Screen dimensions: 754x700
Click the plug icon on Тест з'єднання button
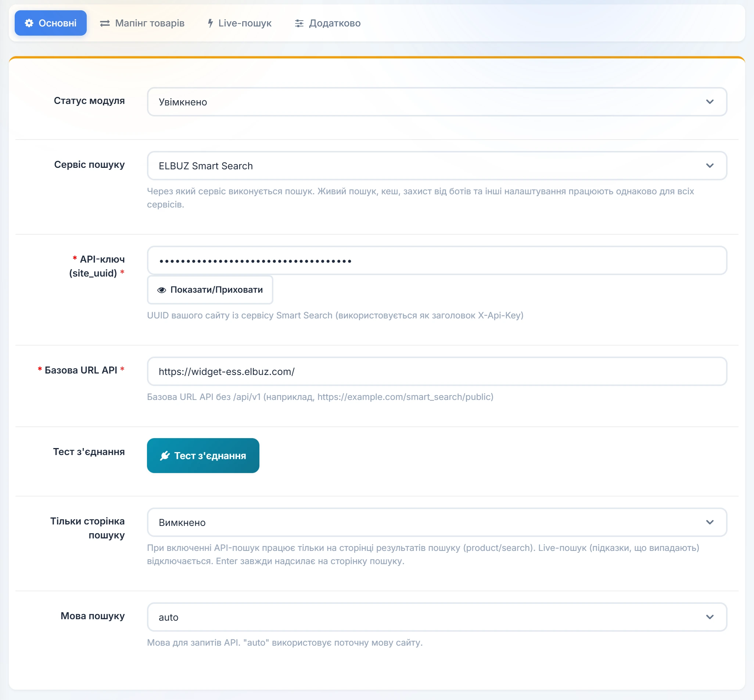(165, 456)
